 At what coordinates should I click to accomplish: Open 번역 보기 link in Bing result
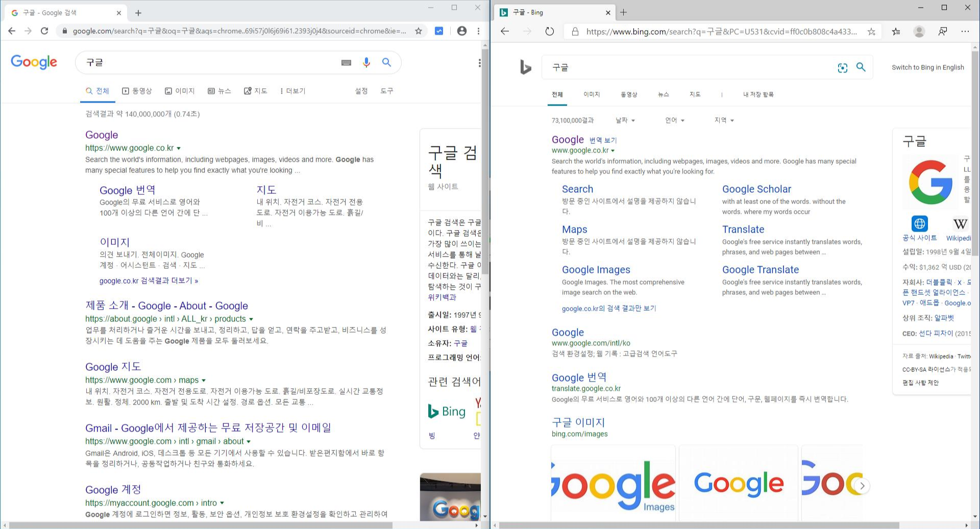pos(603,140)
